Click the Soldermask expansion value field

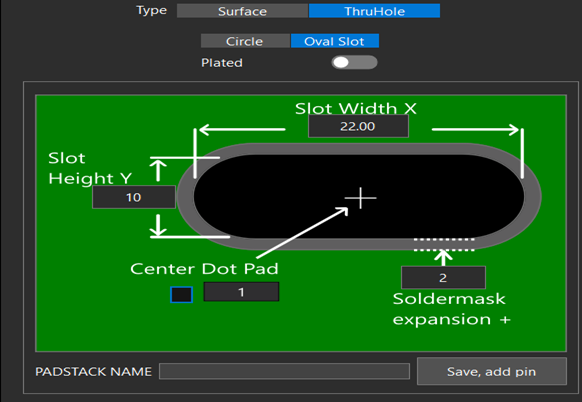pyautogui.click(x=443, y=277)
